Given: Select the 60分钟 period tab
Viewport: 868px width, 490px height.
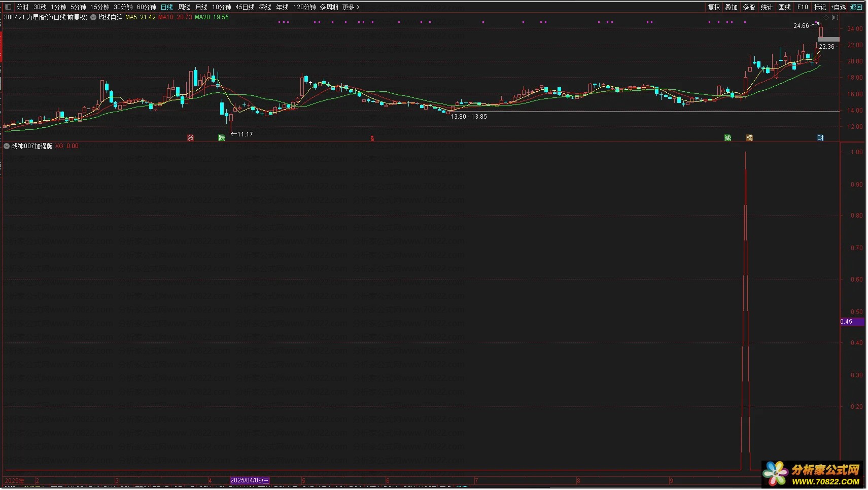Looking at the screenshot, I should (x=147, y=7).
